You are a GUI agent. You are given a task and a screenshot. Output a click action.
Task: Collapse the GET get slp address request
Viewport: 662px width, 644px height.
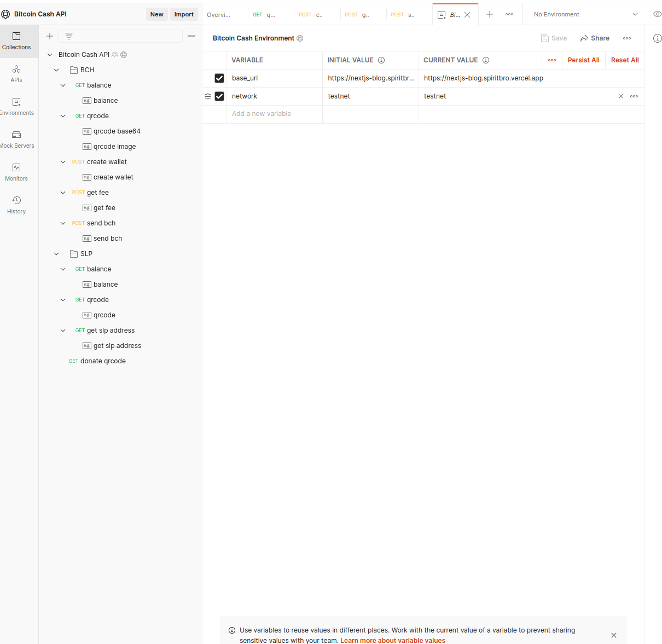coord(63,330)
